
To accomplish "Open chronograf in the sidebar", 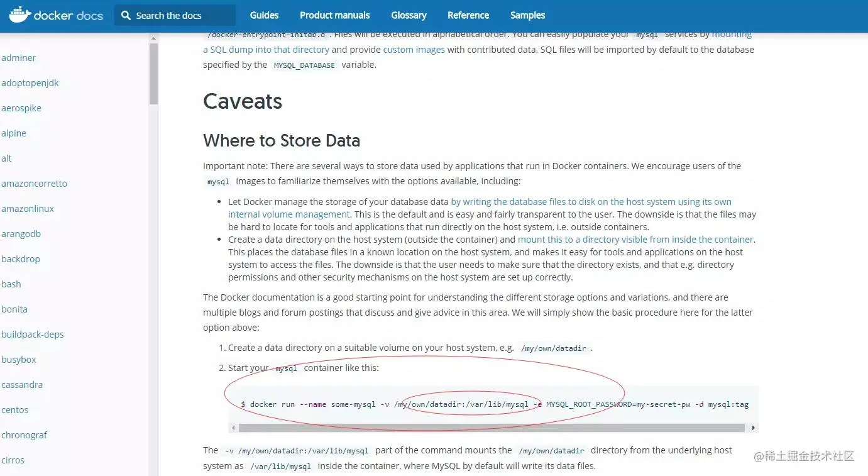I will [x=25, y=435].
